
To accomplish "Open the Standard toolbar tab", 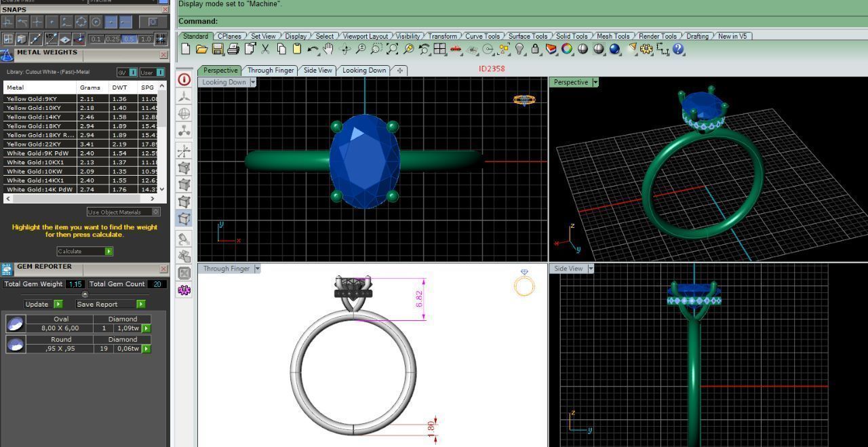I will 195,36.
